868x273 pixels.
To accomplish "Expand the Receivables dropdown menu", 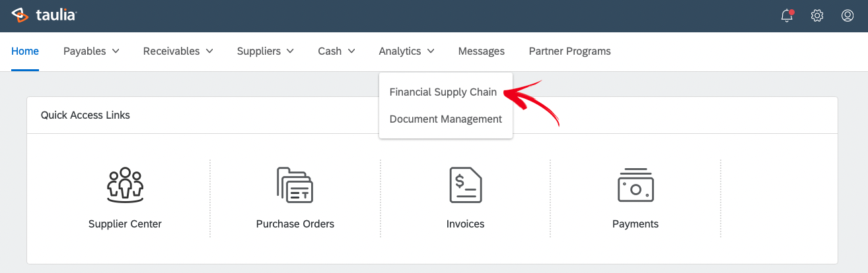I will point(178,51).
